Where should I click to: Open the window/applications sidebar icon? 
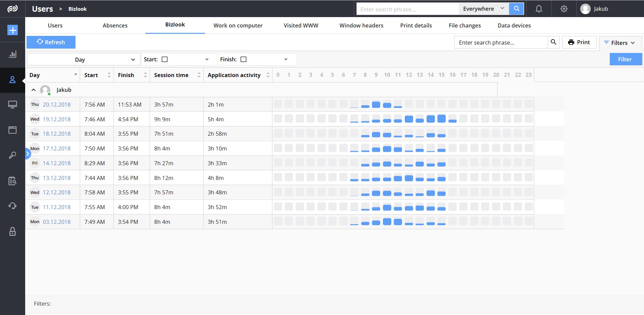[x=12, y=130]
